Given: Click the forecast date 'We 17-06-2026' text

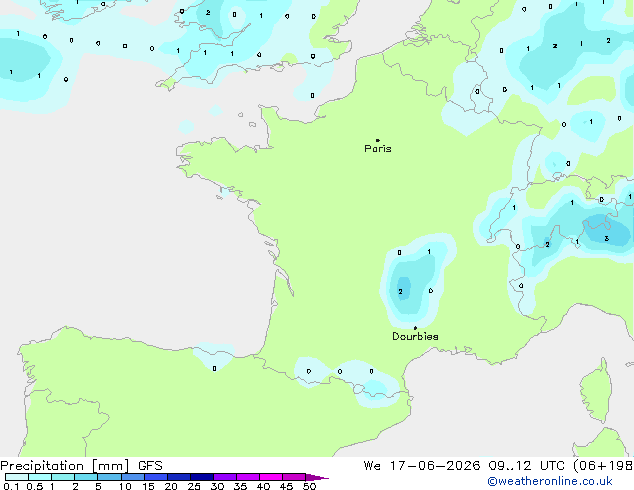Looking at the screenshot, I should tap(422, 466).
